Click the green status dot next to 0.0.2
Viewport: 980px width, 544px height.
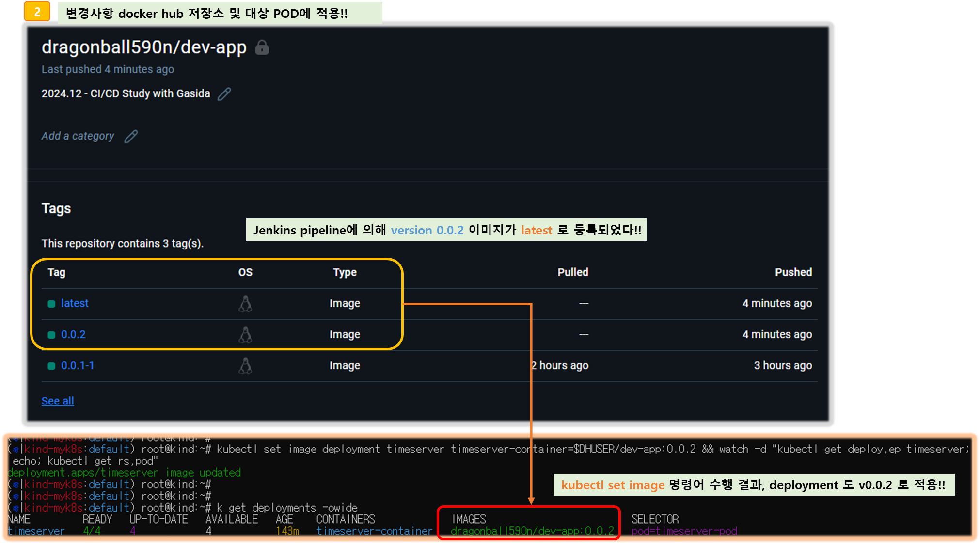click(x=51, y=335)
